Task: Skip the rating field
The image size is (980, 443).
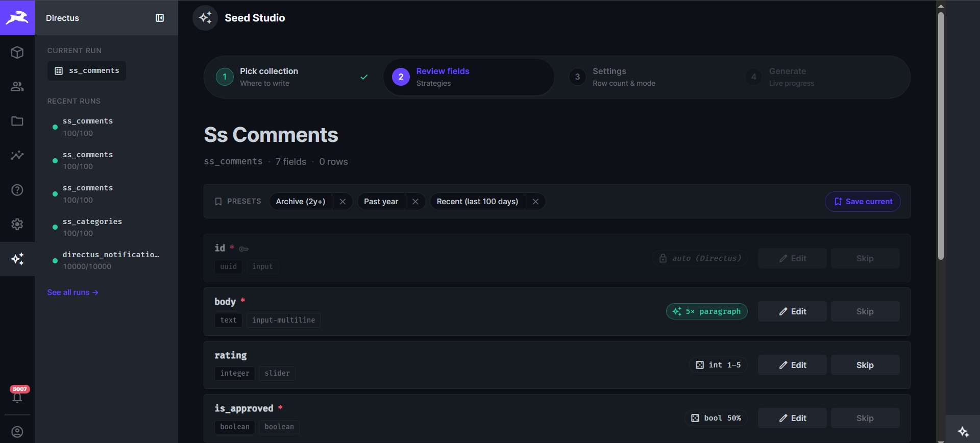Action: click(865, 365)
